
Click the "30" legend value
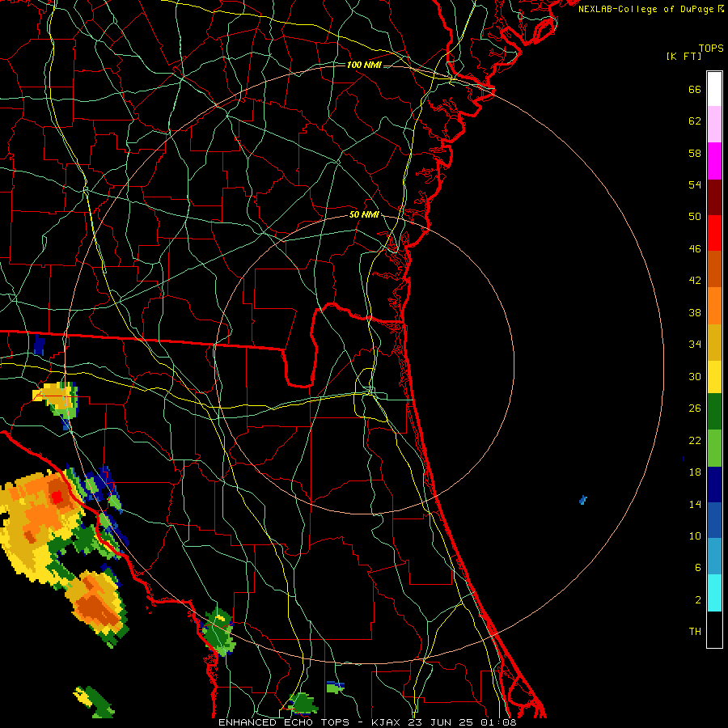click(x=695, y=376)
